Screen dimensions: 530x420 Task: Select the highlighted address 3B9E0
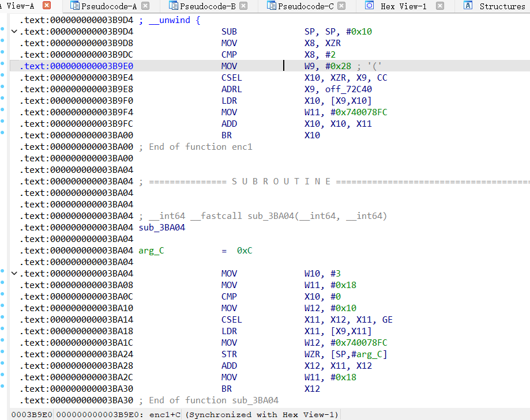(x=76, y=66)
